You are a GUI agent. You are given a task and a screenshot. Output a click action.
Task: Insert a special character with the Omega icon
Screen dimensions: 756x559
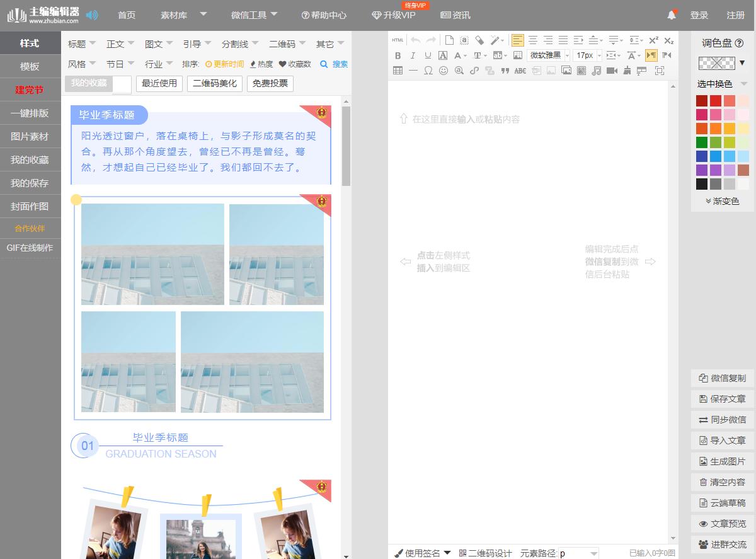point(428,71)
